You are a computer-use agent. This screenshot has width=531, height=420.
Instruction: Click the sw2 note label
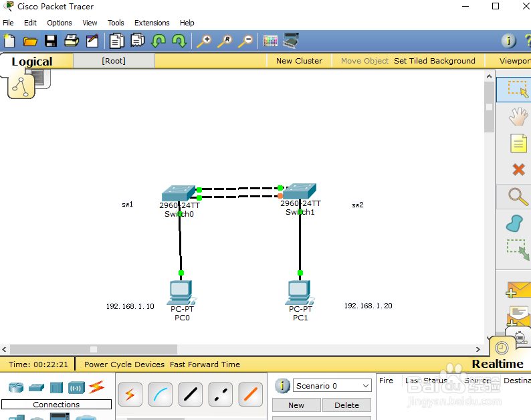coord(358,205)
